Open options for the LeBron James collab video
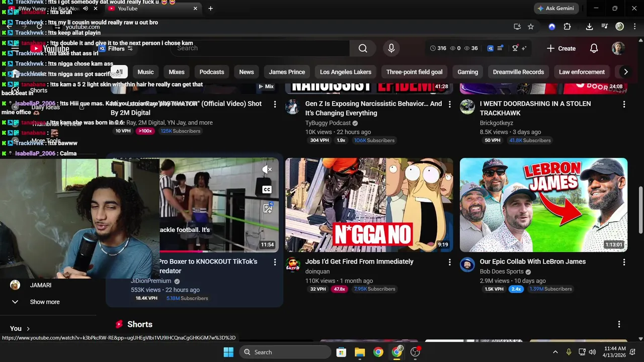Viewport: 644px width, 362px height. coord(624,262)
